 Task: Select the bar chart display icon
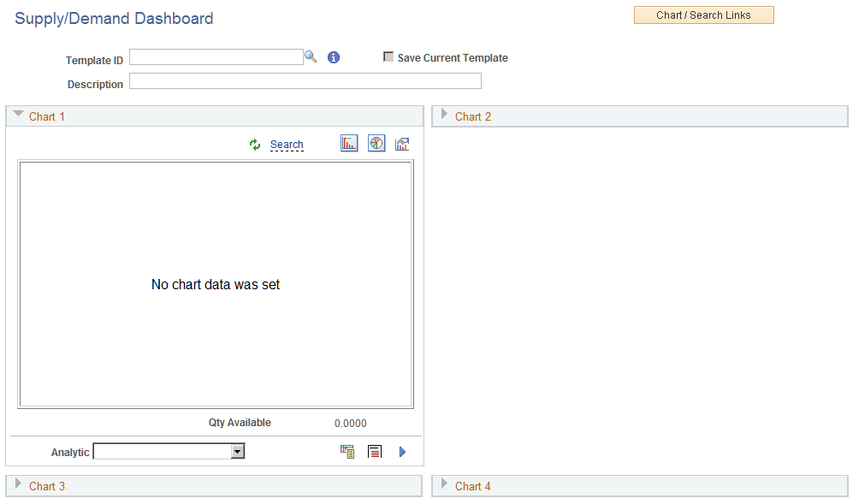(349, 142)
